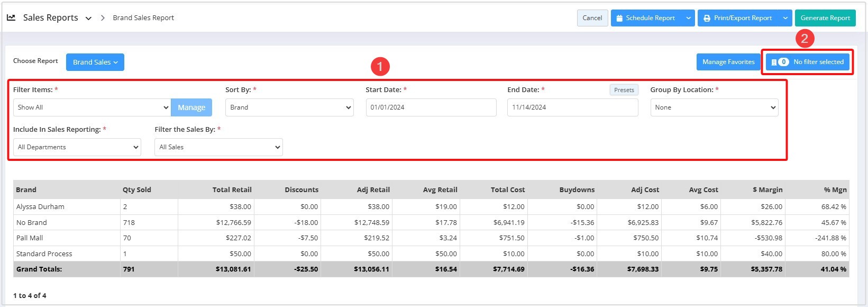This screenshot has width=868, height=307.
Task: Click the Brand Sales Report breadcrumb
Action: tap(143, 17)
